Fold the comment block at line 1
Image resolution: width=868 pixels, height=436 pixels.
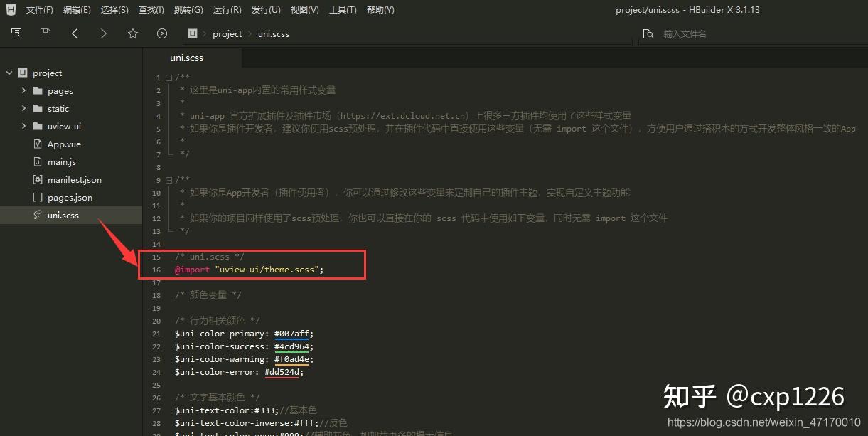168,78
